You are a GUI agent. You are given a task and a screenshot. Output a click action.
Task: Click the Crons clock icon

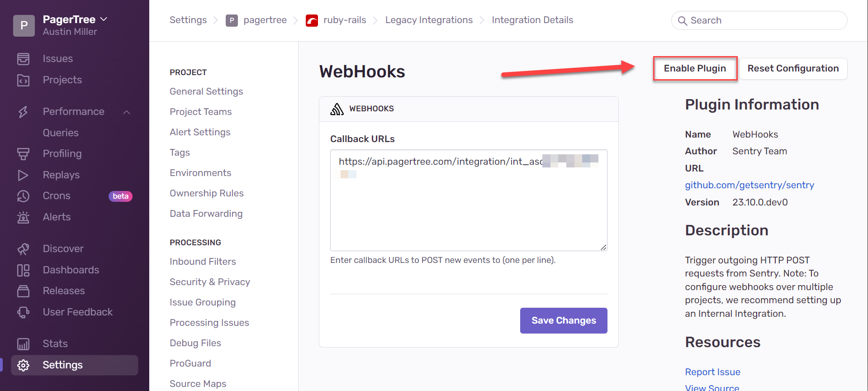tap(23, 196)
